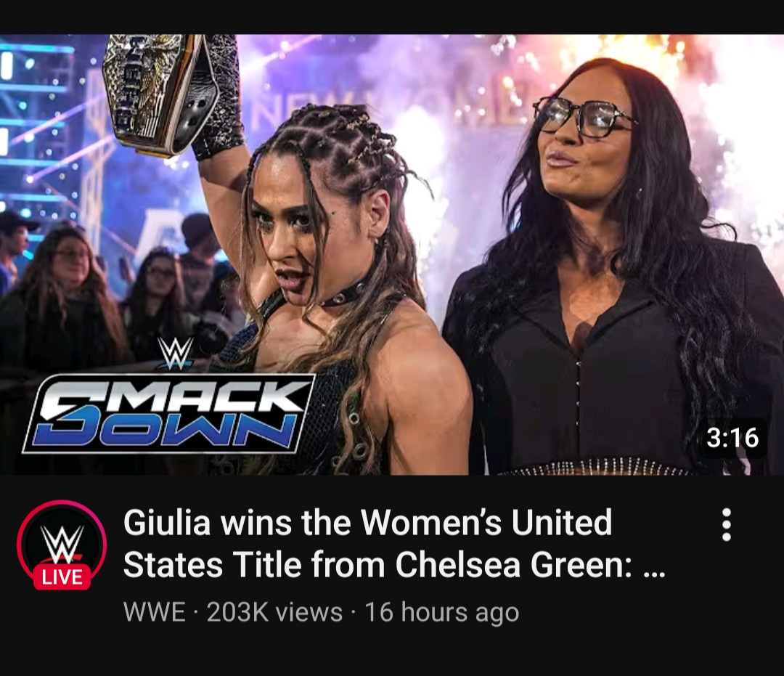The height and width of the screenshot is (676, 784).
Task: Click the eyeglasses on the woman's face
Action: 584,116
